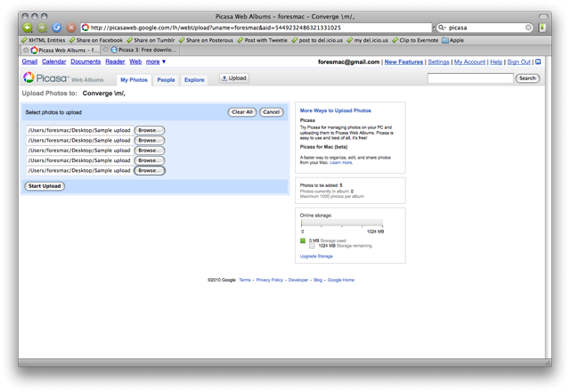Viewport: 570px width, 392px height.
Task: Switch to Picasa 3: Free download tab
Action: pos(143,50)
